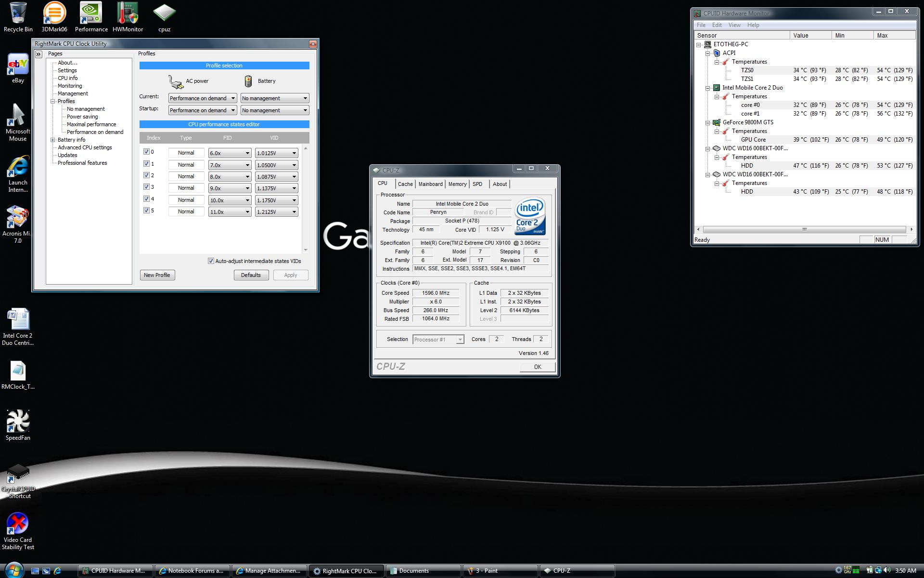Uncheck performance state index 3
Image resolution: width=924 pixels, height=578 pixels.
147,187
